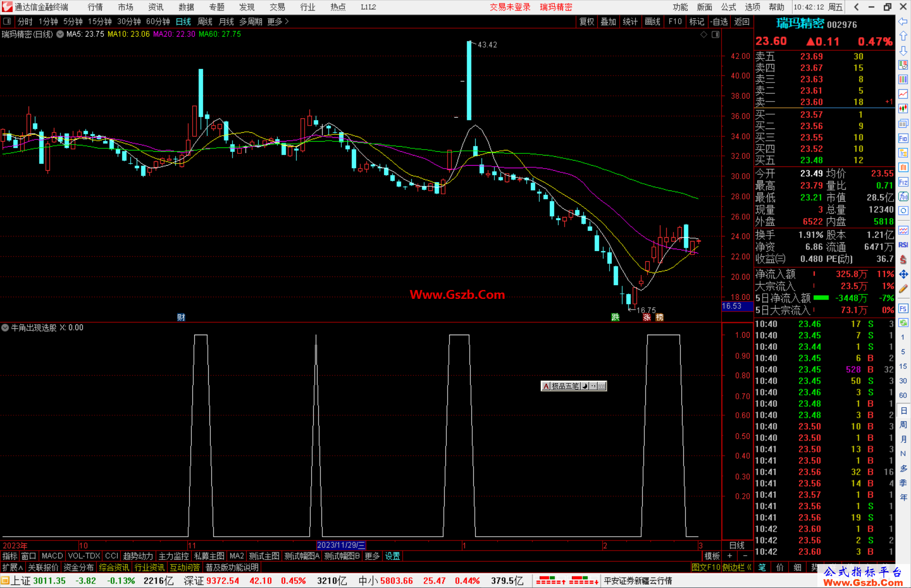The width and height of the screenshot is (911, 588).
Task: Click the 交易未登录 status link
Action: pyautogui.click(x=510, y=7)
